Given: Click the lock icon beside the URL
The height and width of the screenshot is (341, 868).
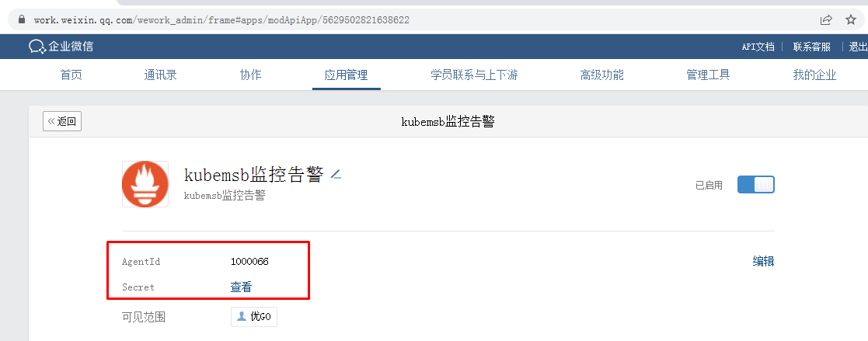Looking at the screenshot, I should (x=22, y=19).
